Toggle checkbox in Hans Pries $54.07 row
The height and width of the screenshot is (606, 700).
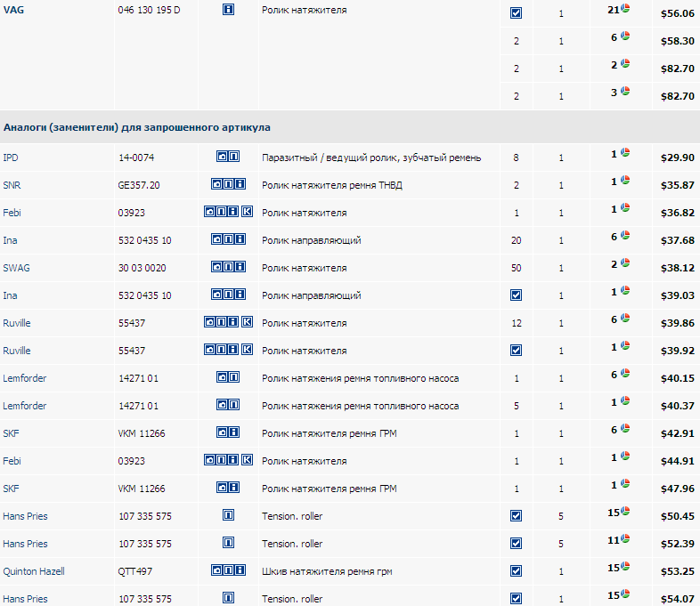pyautogui.click(x=516, y=599)
